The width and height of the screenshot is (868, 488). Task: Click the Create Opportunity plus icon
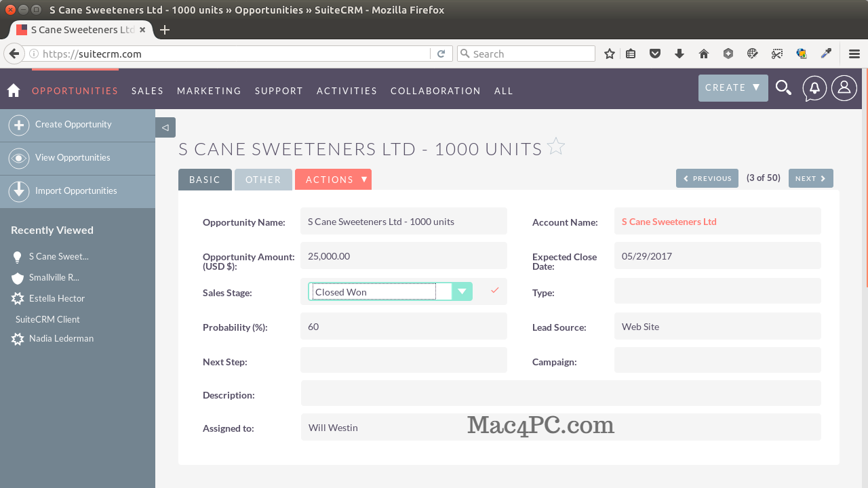pos(19,125)
